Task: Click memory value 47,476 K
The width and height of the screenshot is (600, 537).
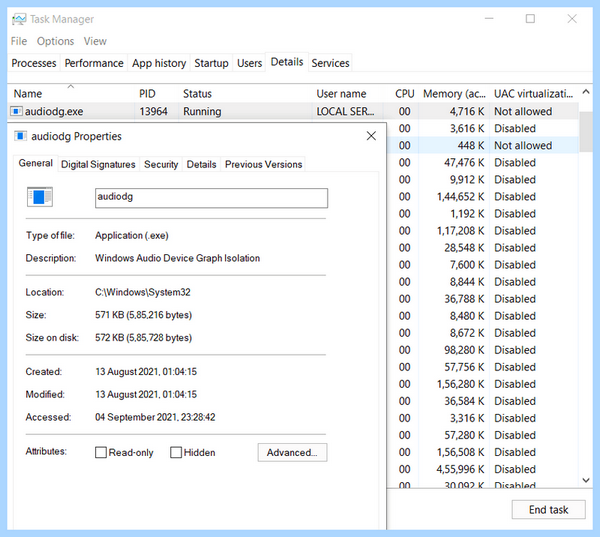Action: point(464,162)
